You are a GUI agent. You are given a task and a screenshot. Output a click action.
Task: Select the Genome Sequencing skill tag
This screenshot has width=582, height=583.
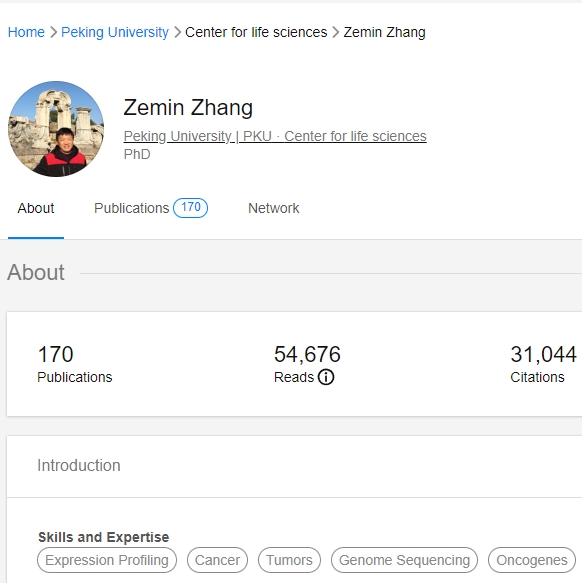(x=405, y=560)
